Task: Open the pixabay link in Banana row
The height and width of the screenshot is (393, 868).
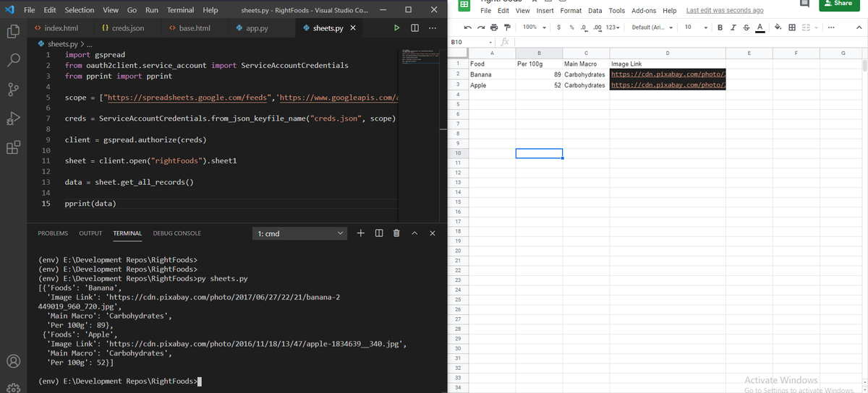Action: (668, 74)
